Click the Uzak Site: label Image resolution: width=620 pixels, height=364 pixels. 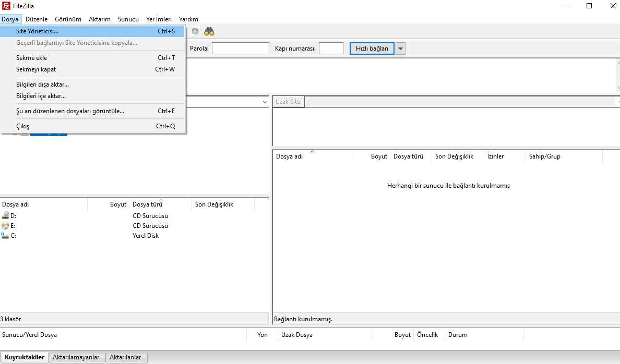289,102
